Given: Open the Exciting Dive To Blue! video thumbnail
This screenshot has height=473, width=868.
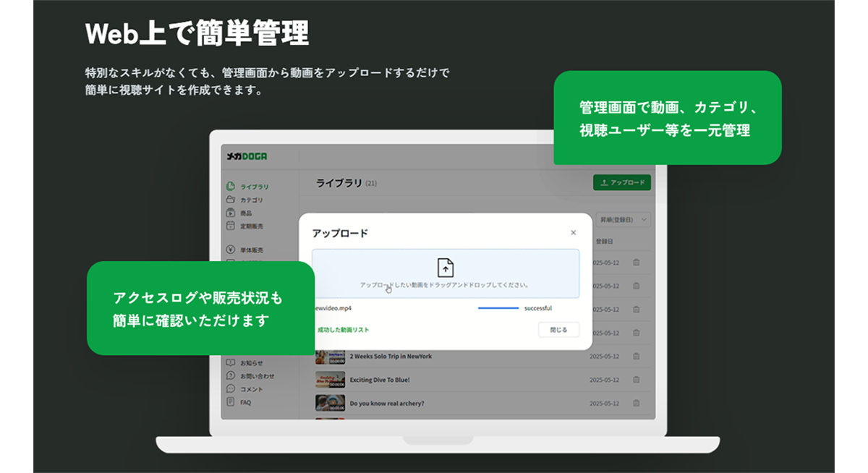Looking at the screenshot, I should pos(331,379).
